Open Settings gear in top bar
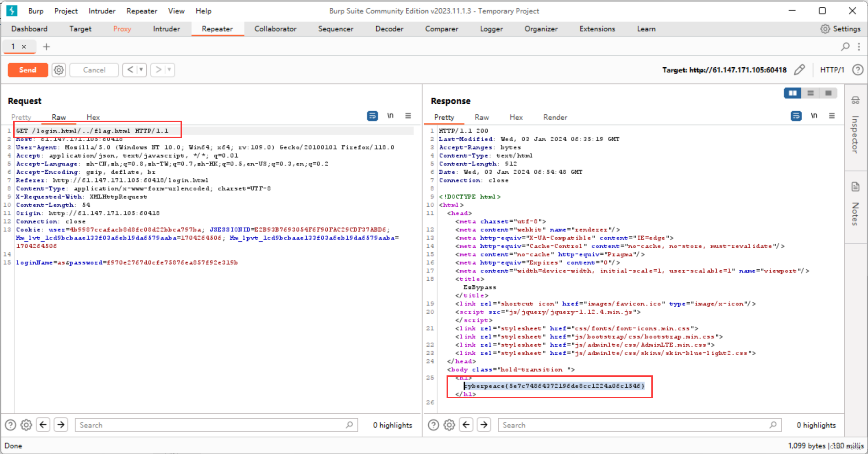 (x=825, y=29)
